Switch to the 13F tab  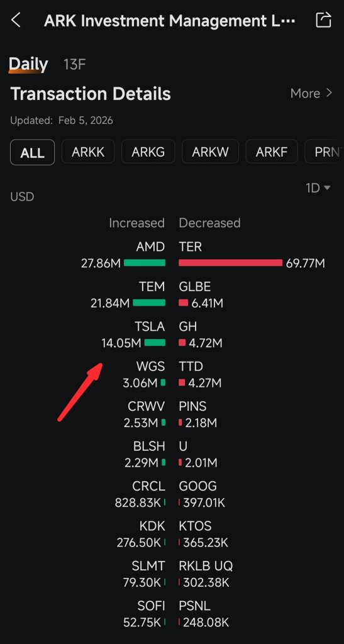point(75,65)
